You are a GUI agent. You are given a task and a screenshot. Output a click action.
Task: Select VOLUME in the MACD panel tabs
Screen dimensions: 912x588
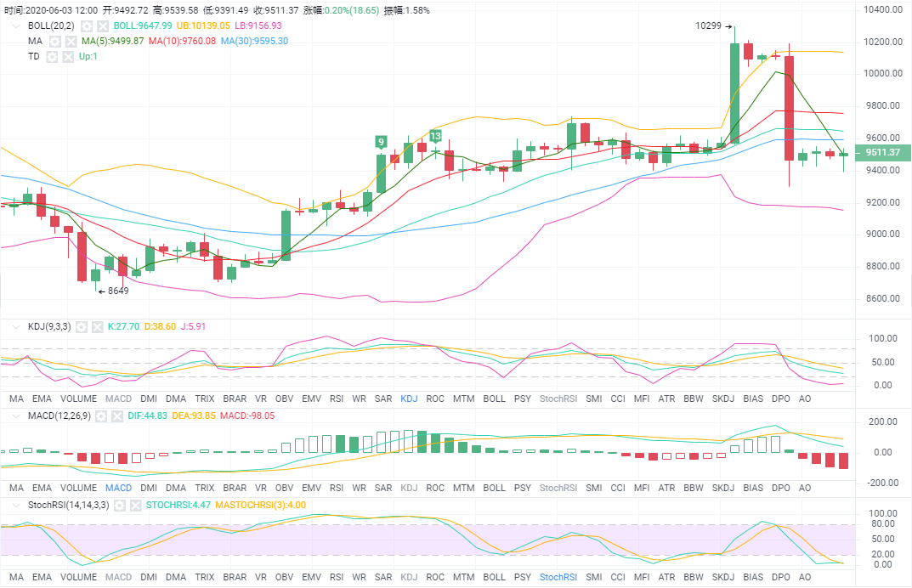(78, 488)
